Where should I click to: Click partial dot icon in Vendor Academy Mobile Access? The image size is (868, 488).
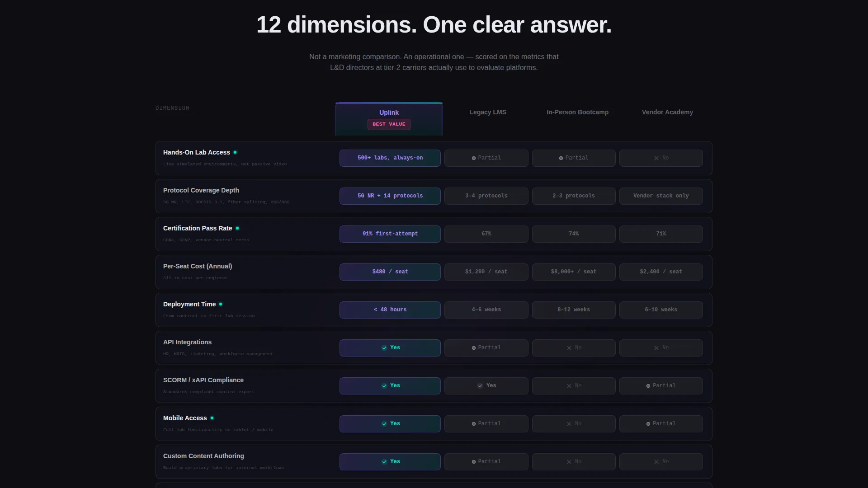tap(648, 424)
